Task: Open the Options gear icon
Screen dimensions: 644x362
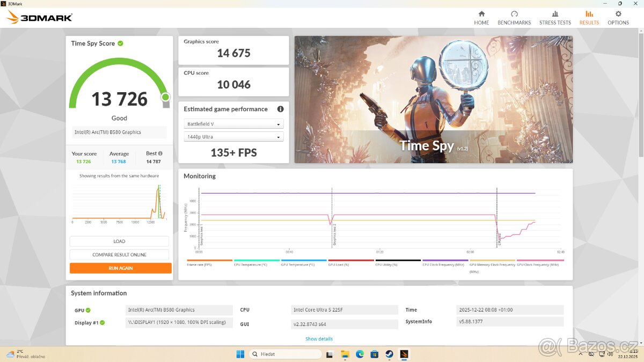Action: [618, 14]
